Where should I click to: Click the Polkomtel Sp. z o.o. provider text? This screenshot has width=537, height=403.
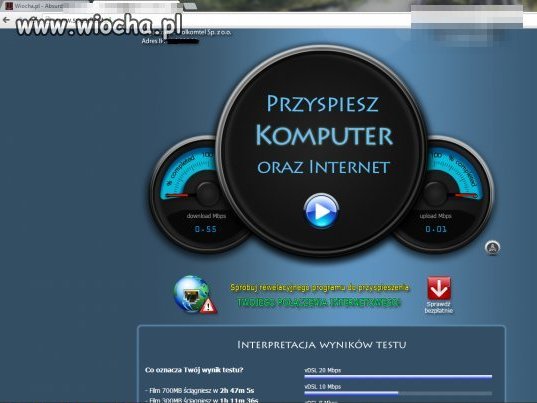coord(205,32)
